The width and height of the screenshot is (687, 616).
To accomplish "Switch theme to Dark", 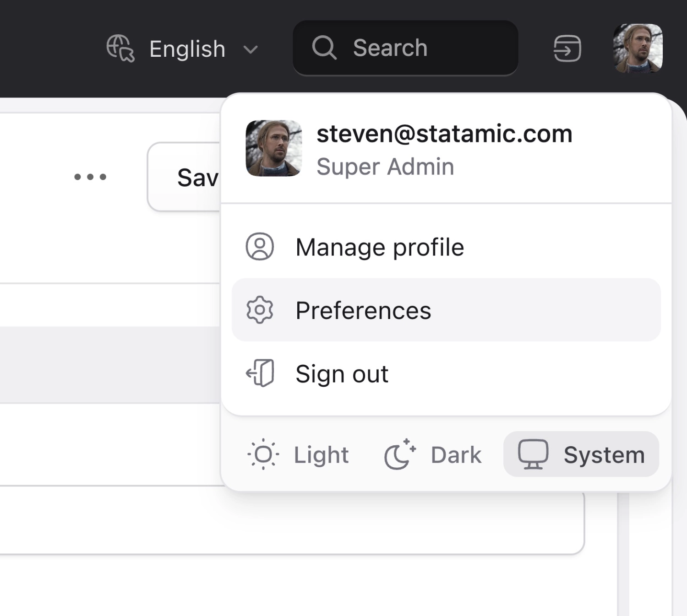I will (x=433, y=454).
